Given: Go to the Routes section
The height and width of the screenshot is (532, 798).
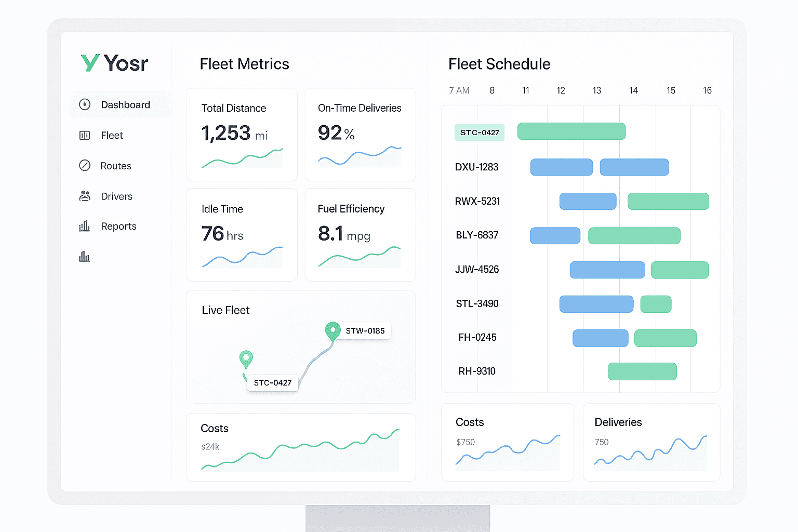Looking at the screenshot, I should pos(116,166).
